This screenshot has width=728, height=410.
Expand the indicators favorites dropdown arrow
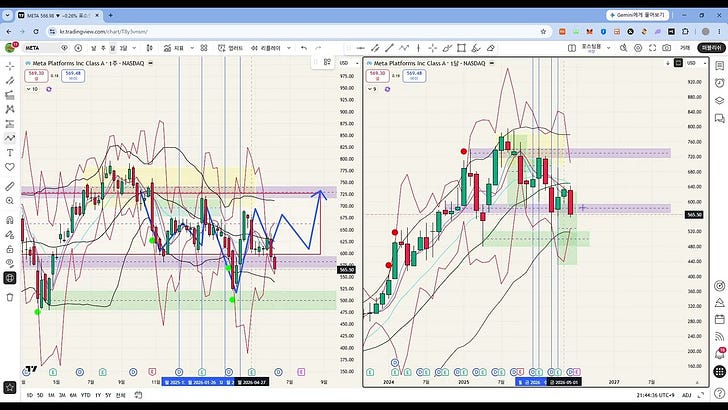click(192, 48)
